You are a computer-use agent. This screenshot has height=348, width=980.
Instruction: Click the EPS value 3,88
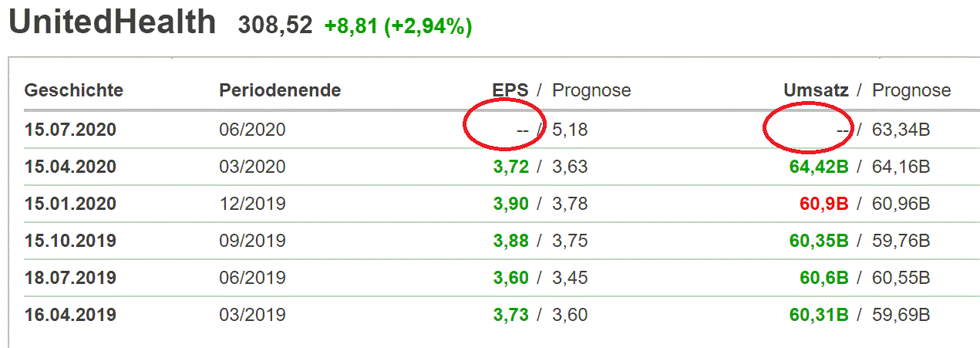click(511, 241)
